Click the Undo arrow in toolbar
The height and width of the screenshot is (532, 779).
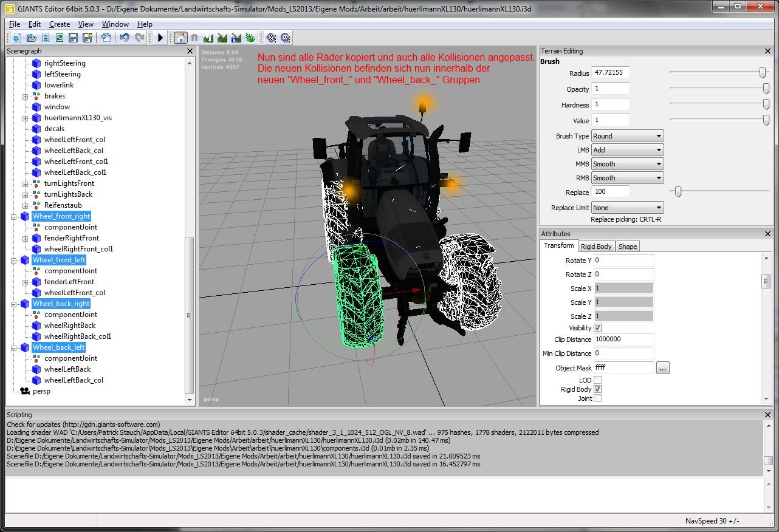point(125,38)
